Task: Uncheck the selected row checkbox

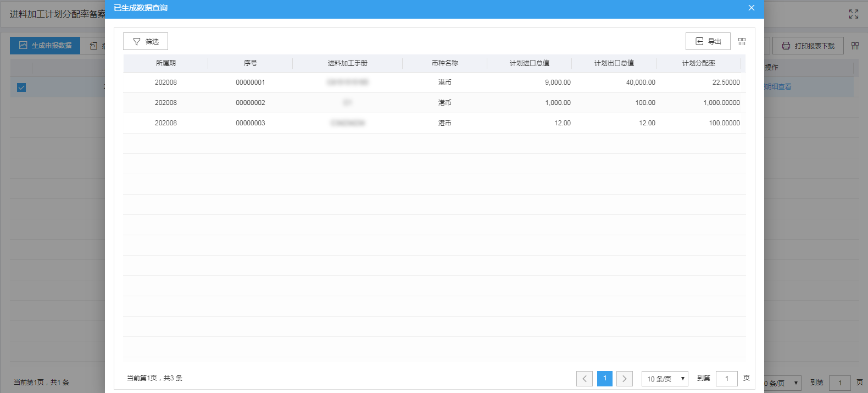Action: tap(21, 87)
